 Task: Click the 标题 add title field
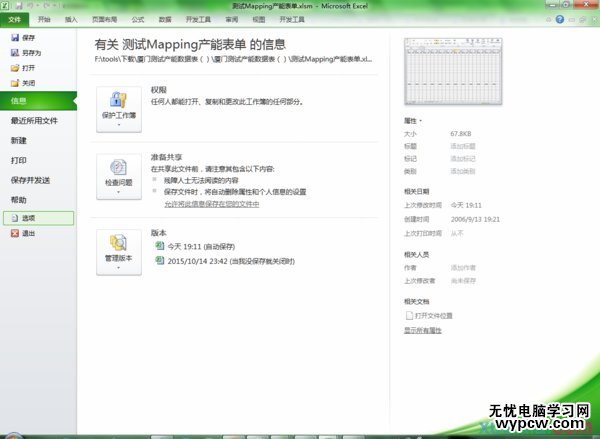tap(463, 146)
